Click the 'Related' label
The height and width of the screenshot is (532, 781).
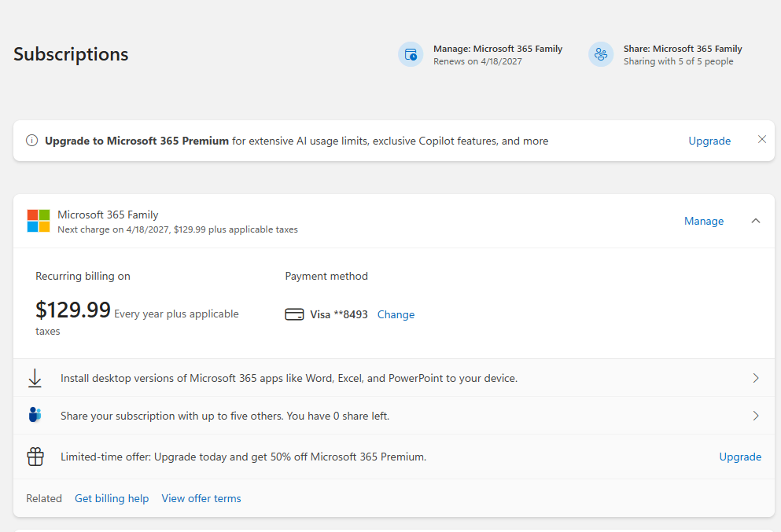coord(44,498)
